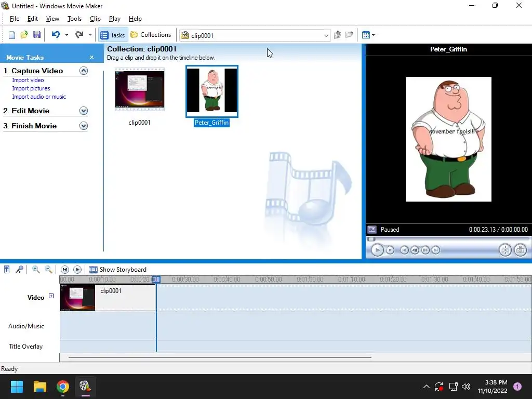This screenshot has height=399, width=532.
Task: Click the Import pictures link
Action: (x=31, y=88)
